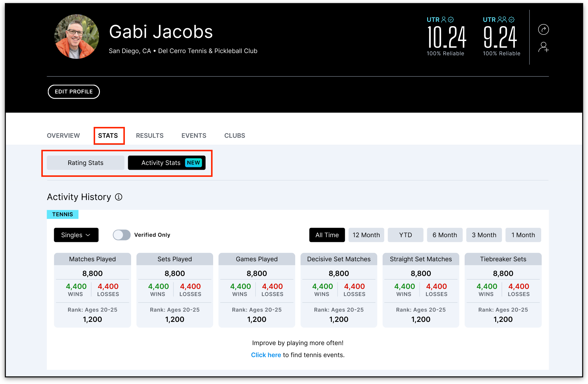Click the NEW badge on Activity Stats

[194, 163]
